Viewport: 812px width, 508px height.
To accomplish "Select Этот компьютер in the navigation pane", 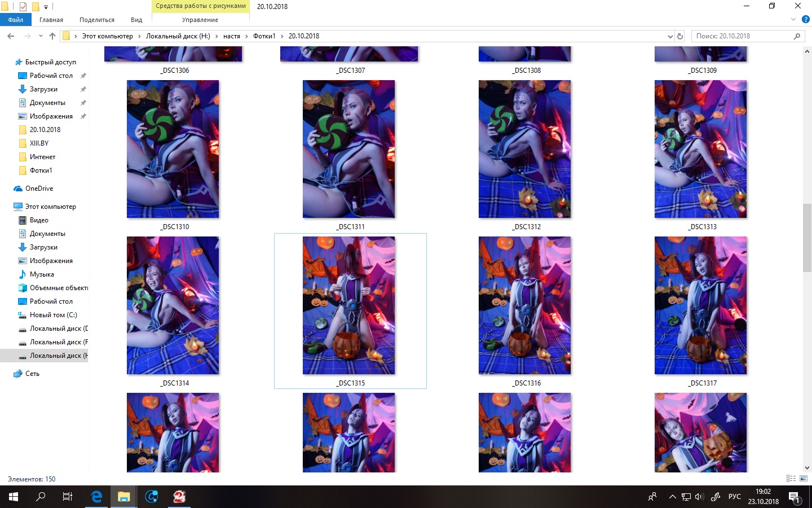I will click(51, 207).
